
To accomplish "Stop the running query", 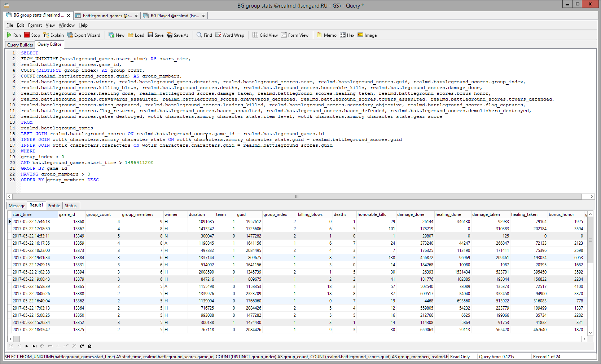I will coord(32,35).
